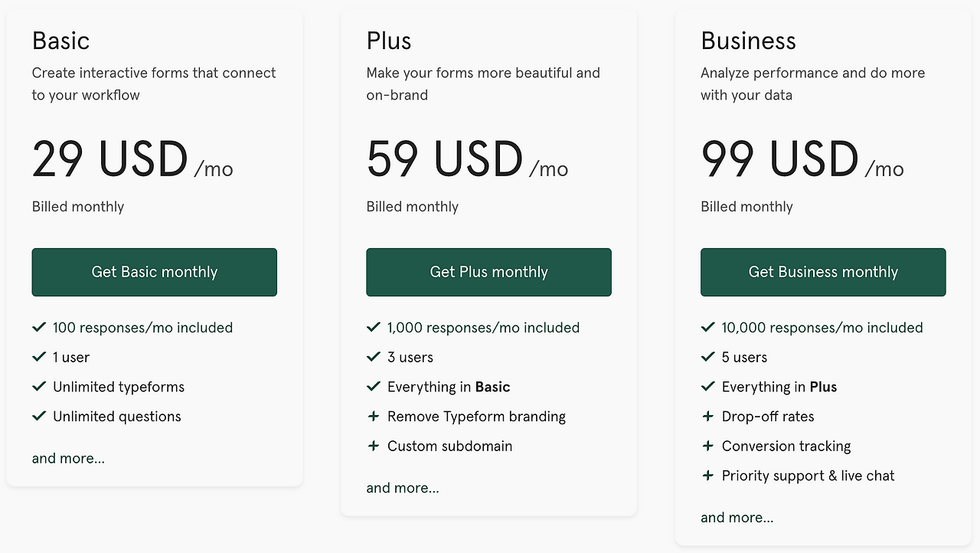Click plus icon next to Conversion tracking
Viewport: 980px width, 553px height.
pos(708,446)
